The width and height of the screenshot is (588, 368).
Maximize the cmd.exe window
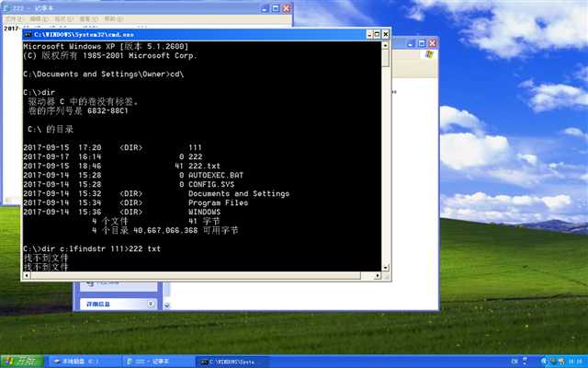tap(377, 35)
